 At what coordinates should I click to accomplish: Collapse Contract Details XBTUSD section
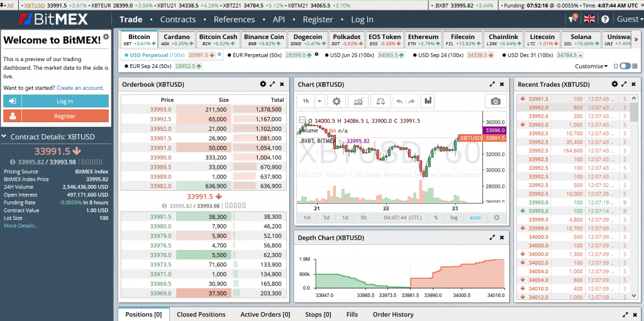4,137
